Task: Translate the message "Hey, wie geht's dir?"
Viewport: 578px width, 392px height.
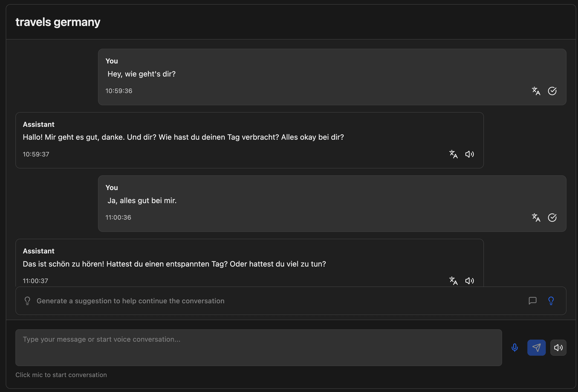Action: click(536, 91)
